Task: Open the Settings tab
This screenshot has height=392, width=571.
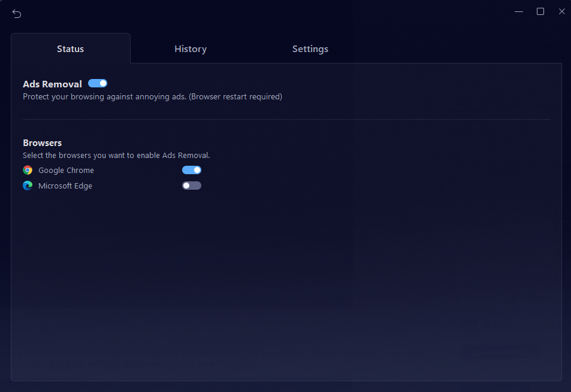Action: coord(310,49)
